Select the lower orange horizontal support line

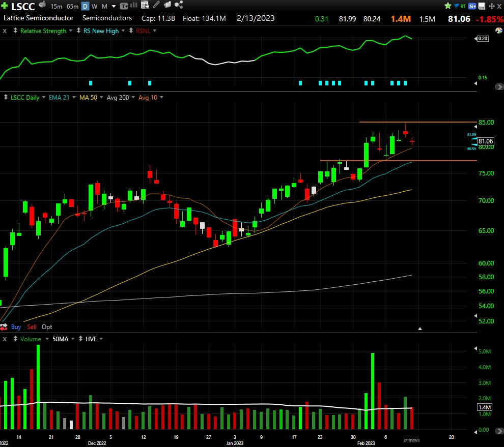tap(398, 161)
